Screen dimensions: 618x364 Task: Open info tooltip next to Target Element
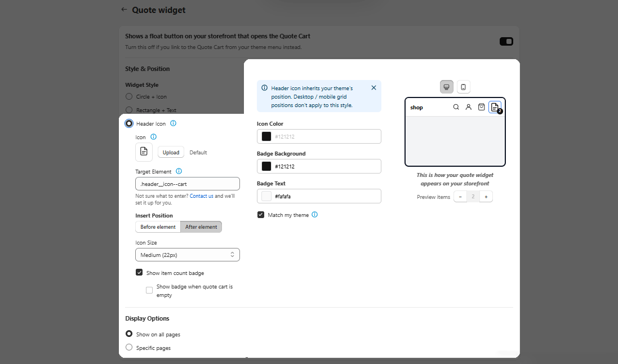pyautogui.click(x=179, y=171)
